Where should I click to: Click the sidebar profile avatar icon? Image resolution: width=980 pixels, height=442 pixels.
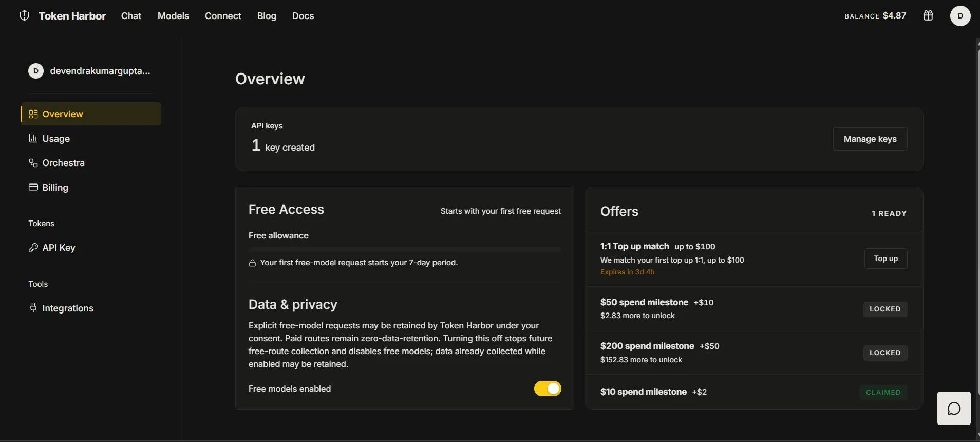35,71
